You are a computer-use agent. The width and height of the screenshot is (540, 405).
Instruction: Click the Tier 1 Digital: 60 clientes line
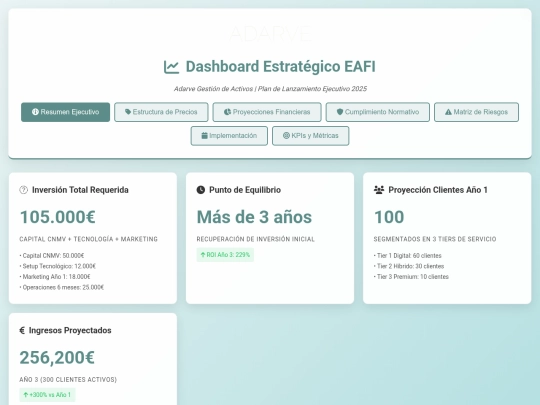coord(408,256)
